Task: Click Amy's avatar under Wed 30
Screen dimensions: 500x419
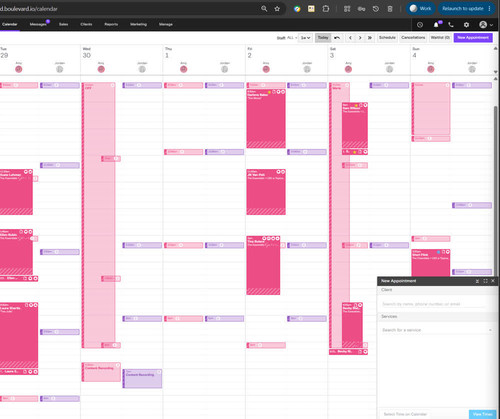Action: click(101, 69)
